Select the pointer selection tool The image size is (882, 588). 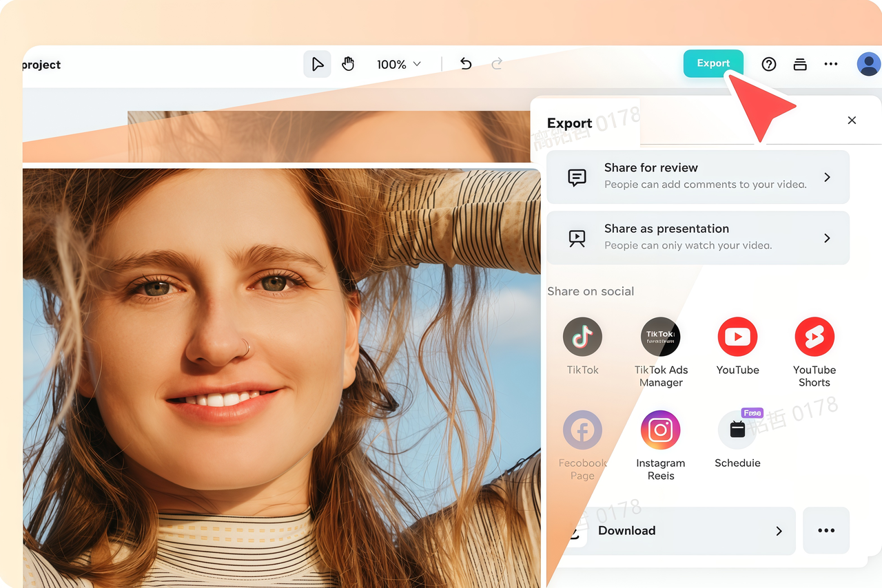(x=317, y=63)
